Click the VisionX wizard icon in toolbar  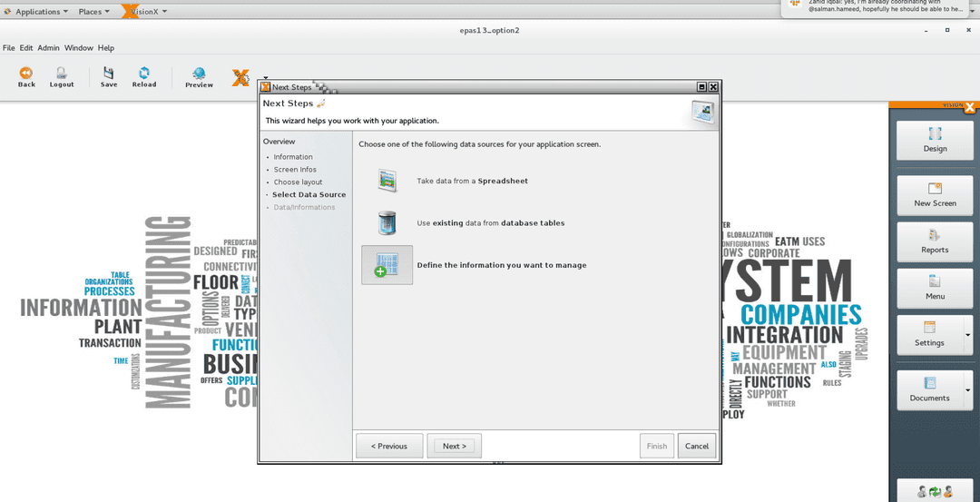coord(240,78)
